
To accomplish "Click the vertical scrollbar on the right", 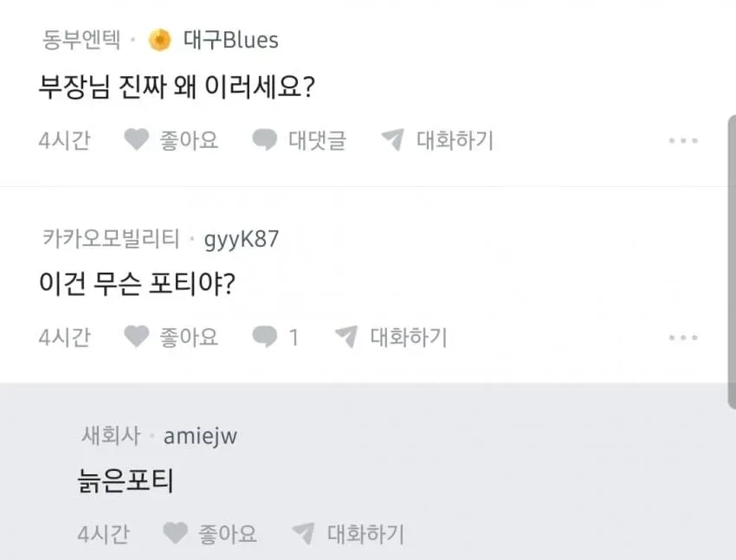I will pos(732,261).
